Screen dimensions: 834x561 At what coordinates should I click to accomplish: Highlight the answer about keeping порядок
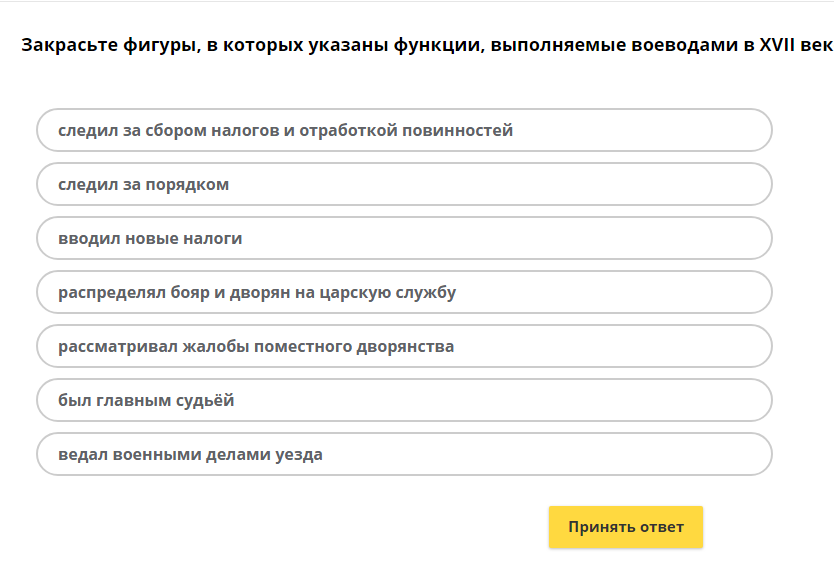click(404, 184)
